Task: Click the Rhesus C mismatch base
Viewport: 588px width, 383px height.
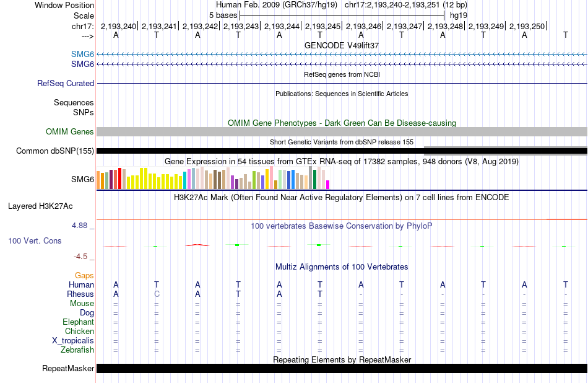Action: point(157,294)
